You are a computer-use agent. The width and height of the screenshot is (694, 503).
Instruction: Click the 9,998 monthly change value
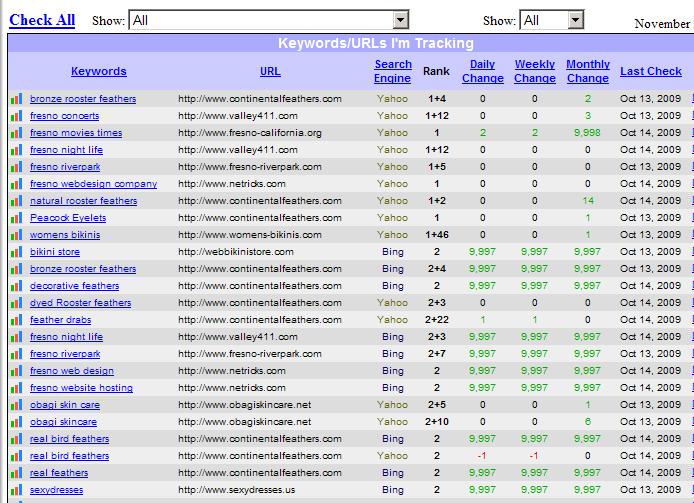point(587,133)
